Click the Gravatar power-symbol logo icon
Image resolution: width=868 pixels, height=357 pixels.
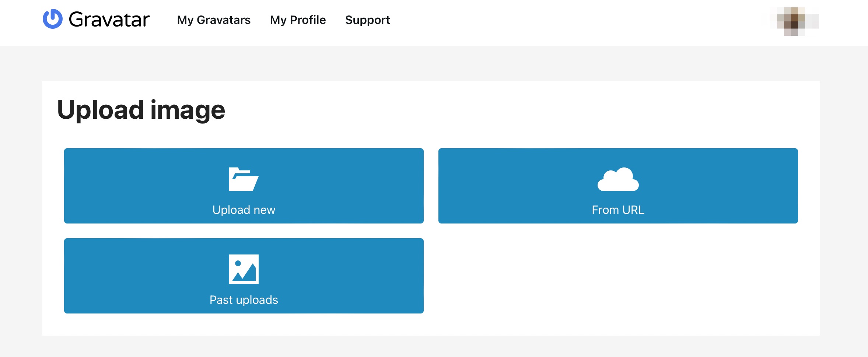[53, 19]
